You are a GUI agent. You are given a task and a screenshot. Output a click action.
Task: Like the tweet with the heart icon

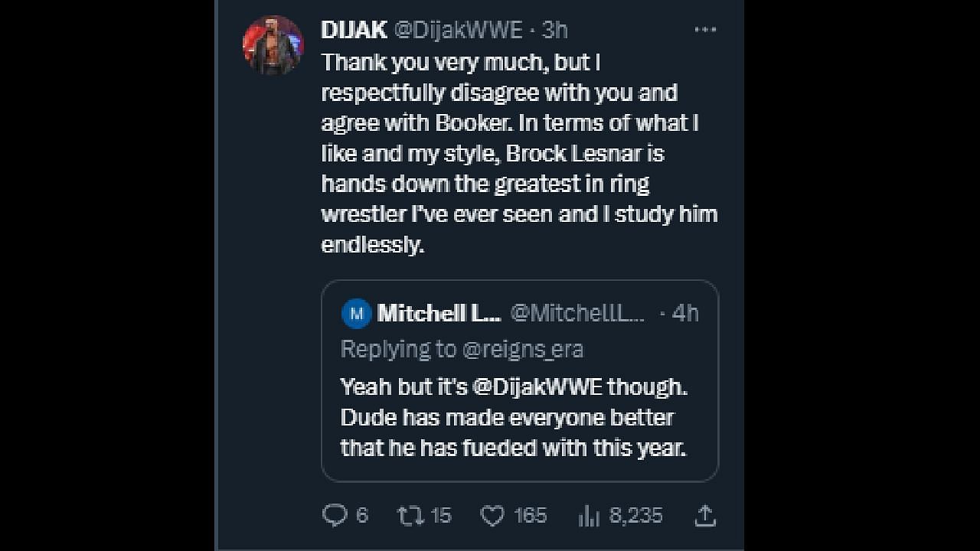pyautogui.click(x=492, y=516)
